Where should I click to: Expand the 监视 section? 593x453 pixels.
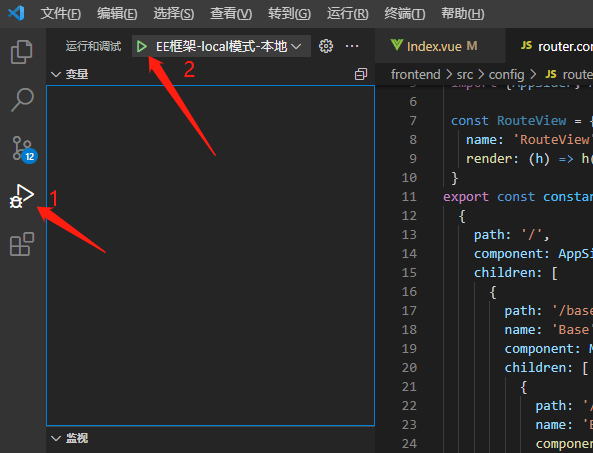point(70,438)
